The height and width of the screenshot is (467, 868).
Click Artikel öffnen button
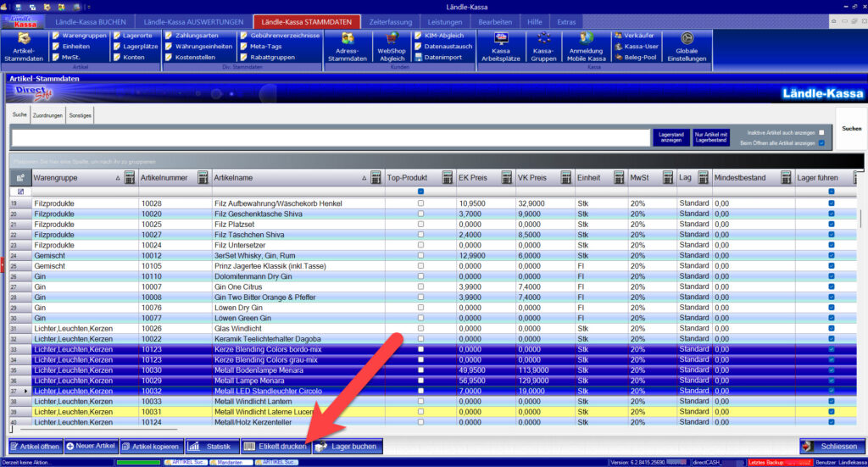pos(36,447)
